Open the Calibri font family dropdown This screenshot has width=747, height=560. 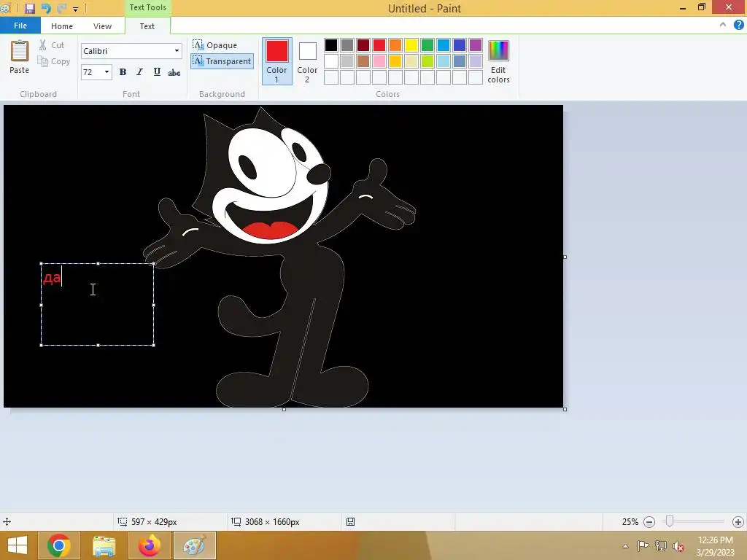177,51
